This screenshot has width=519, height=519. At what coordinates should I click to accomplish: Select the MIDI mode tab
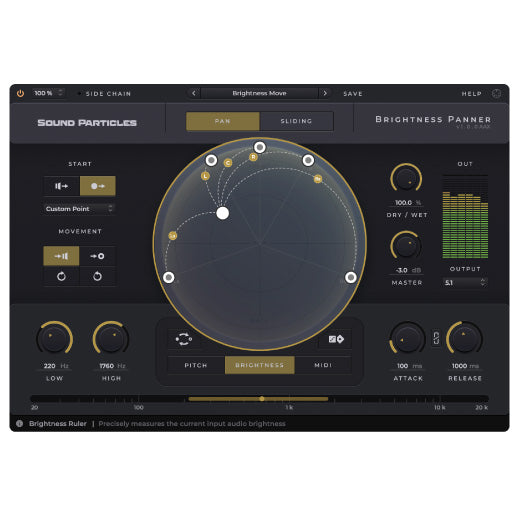(x=323, y=365)
